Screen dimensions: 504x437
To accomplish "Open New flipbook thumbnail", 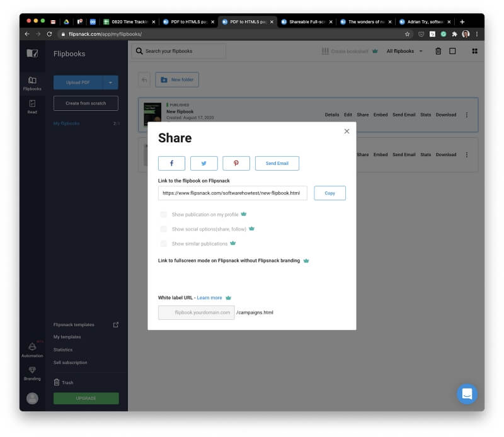I will pos(152,115).
